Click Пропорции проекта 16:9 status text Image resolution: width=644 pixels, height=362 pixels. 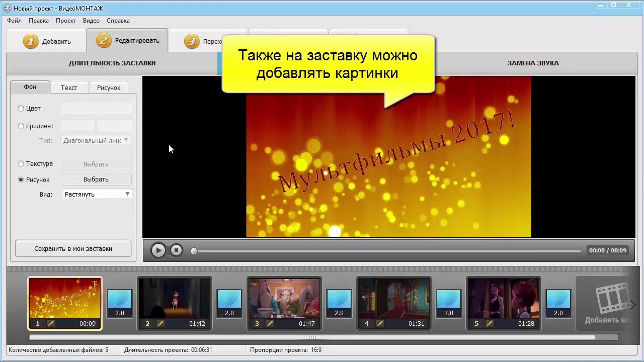286,350
